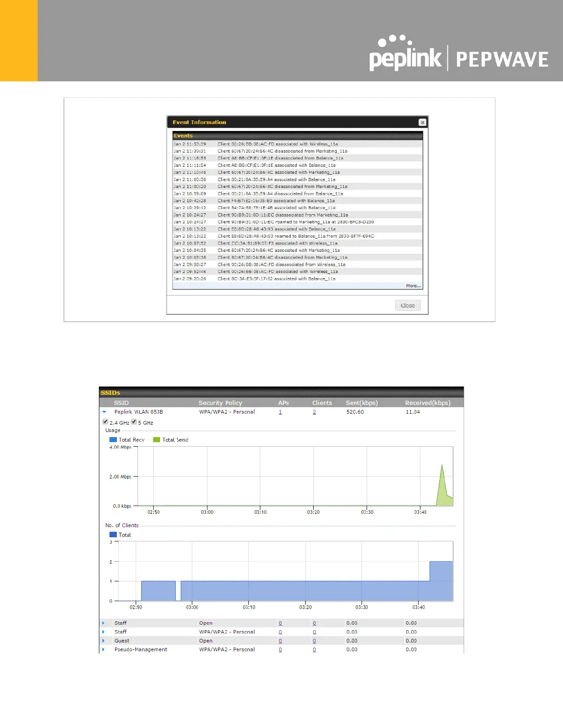Click the two-client bar in the Clients chart
Image resolution: width=563 pixels, height=728 pixels.
[442, 581]
